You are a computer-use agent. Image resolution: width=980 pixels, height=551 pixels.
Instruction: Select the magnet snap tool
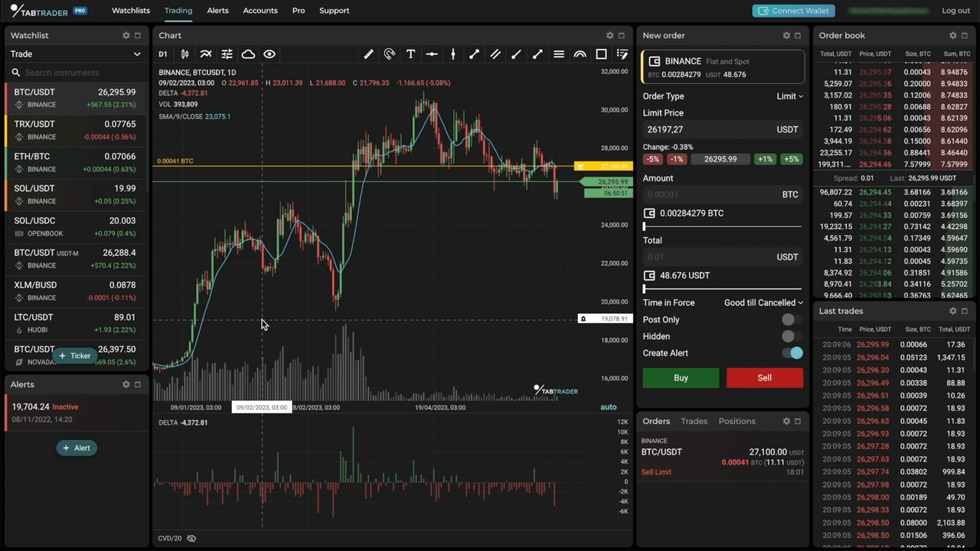coord(389,54)
